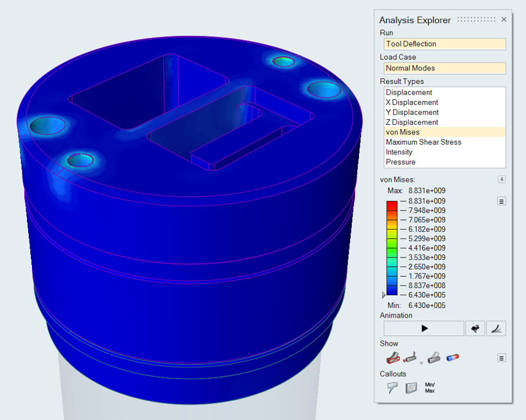Viewport: 526px width, 420px height.
Task: Click the lightning reset icon beside von Mises
Action: coord(502,180)
